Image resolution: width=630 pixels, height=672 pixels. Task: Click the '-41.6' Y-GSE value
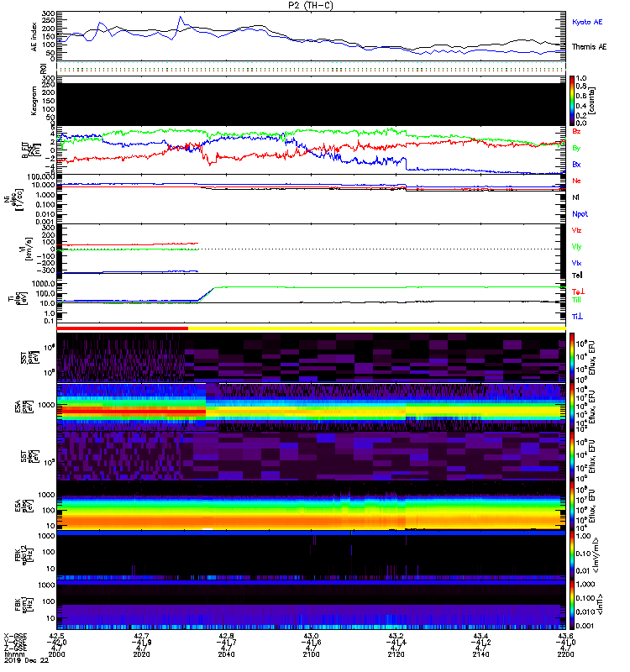(x=311, y=643)
